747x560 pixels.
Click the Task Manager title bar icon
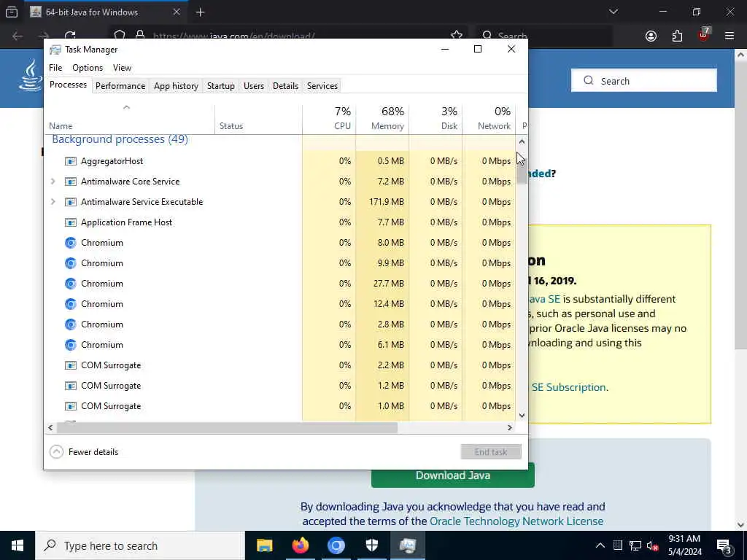click(x=55, y=50)
